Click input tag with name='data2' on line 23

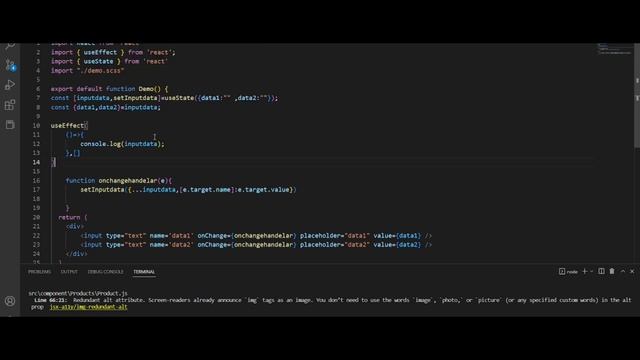pyautogui.click(x=256, y=244)
